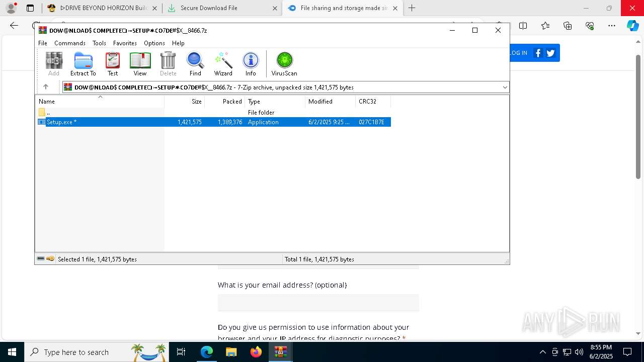
Task: Go up one folder level
Action: tap(45, 87)
